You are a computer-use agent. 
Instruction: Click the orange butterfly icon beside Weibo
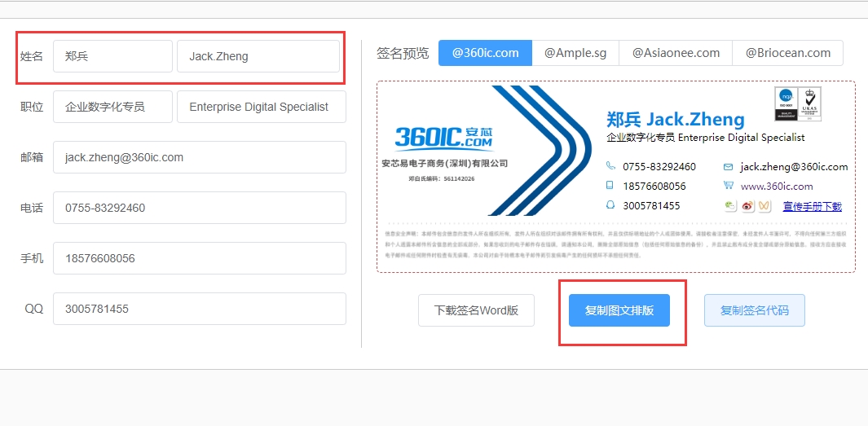(x=764, y=207)
